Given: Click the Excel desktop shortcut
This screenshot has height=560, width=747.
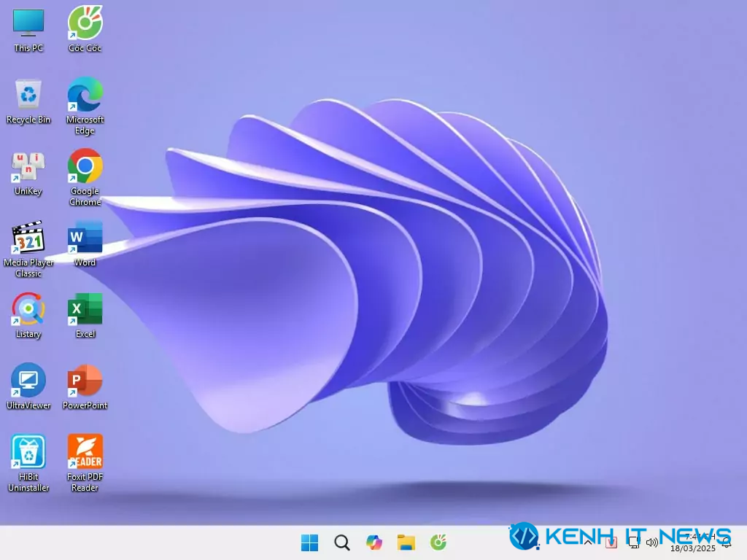Looking at the screenshot, I should 85,316.
